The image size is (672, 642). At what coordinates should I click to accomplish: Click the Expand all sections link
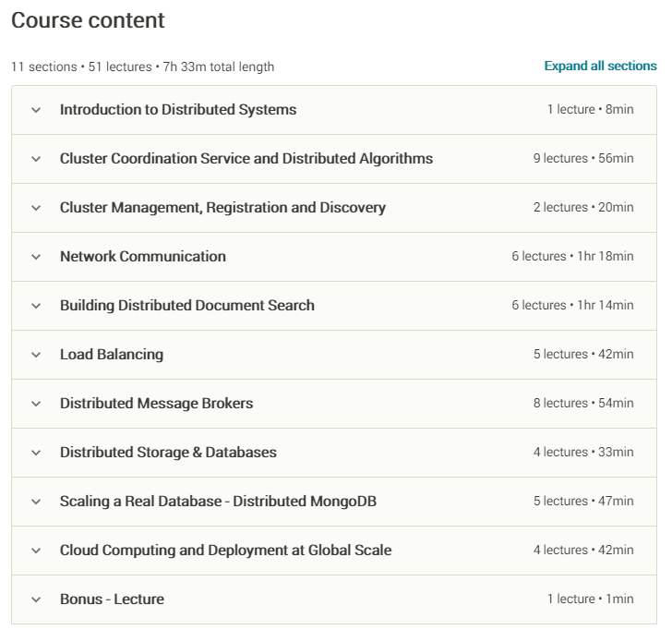600,66
